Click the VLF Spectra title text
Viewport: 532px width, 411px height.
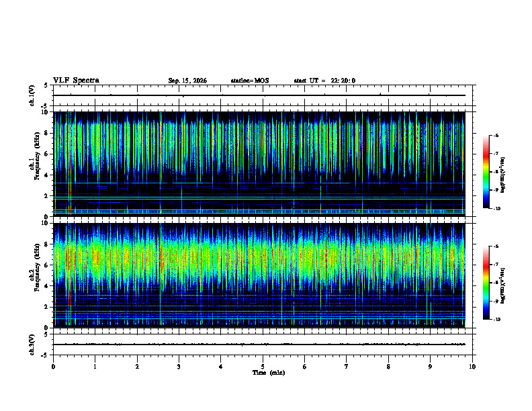(x=76, y=81)
